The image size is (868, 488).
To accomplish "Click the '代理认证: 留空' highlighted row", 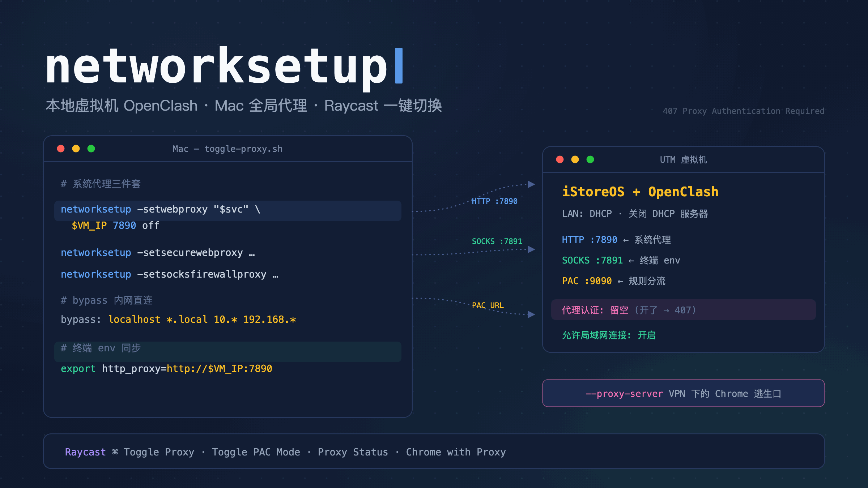I will [x=683, y=309].
